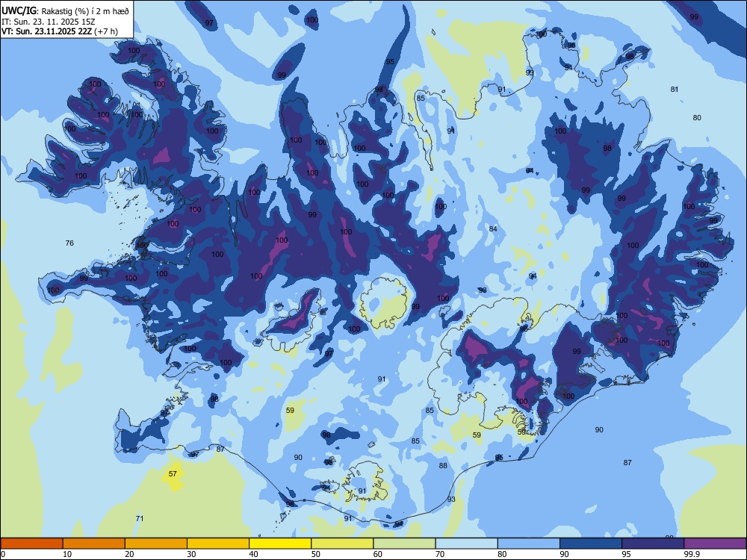The height and width of the screenshot is (560, 747).
Task: Click the dark orange 0–10 legend swatch
Action: click(31, 544)
